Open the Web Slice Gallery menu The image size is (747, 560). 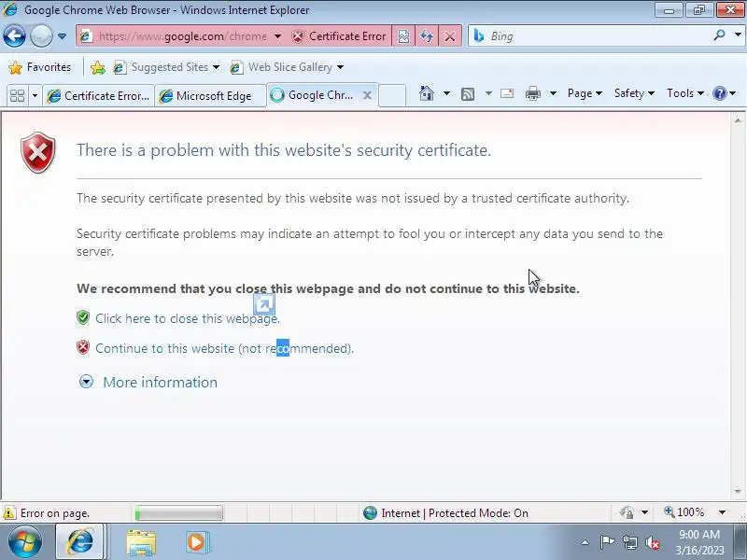(x=287, y=67)
